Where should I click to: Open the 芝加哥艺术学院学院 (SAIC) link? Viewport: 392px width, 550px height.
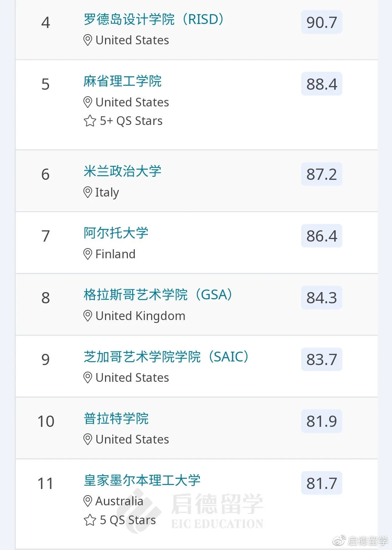click(166, 356)
